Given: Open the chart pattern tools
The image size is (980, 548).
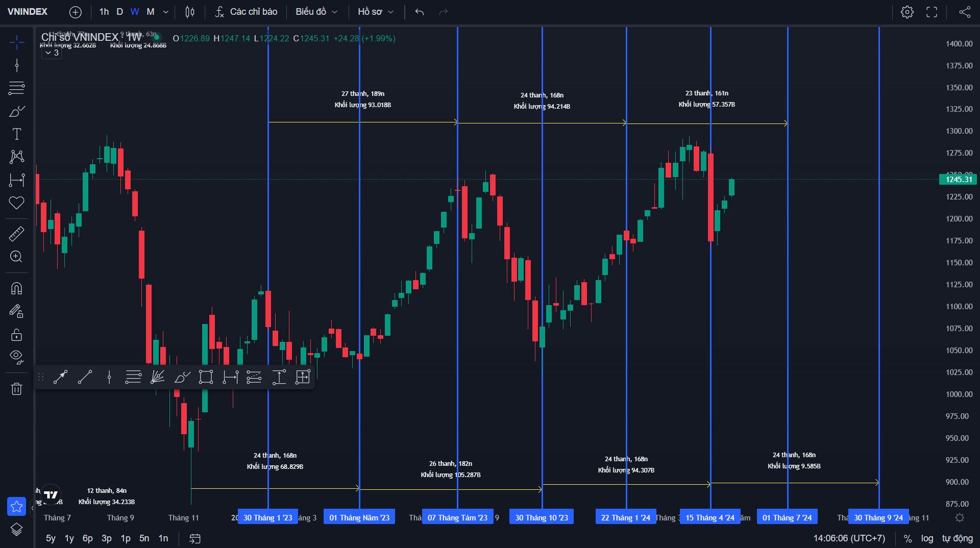Looking at the screenshot, I should [x=17, y=157].
